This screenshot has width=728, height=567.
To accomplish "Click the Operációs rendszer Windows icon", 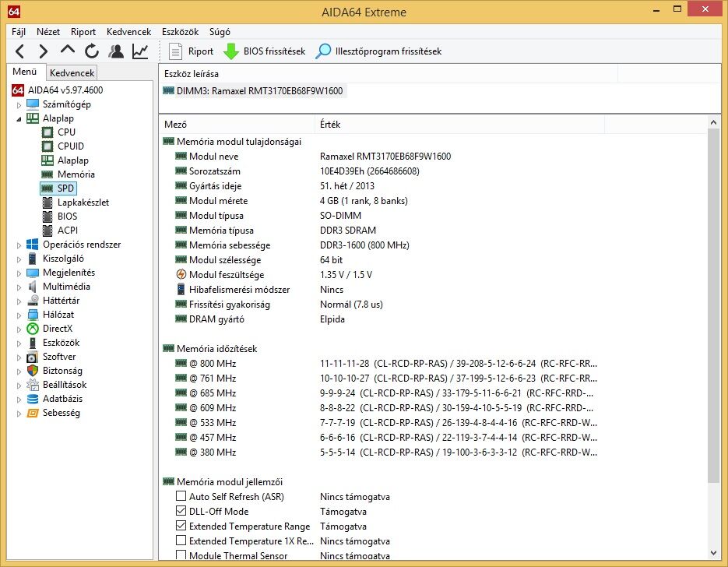I will (33, 245).
